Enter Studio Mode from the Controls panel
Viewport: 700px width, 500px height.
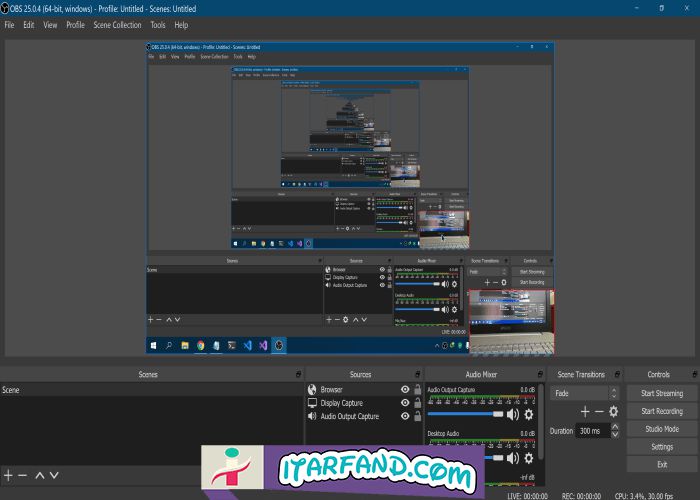coord(661,429)
